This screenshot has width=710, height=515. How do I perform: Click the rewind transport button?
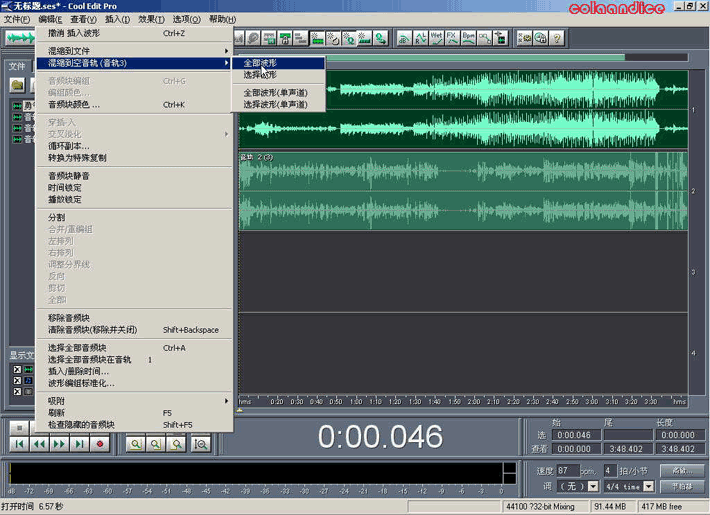39,444
